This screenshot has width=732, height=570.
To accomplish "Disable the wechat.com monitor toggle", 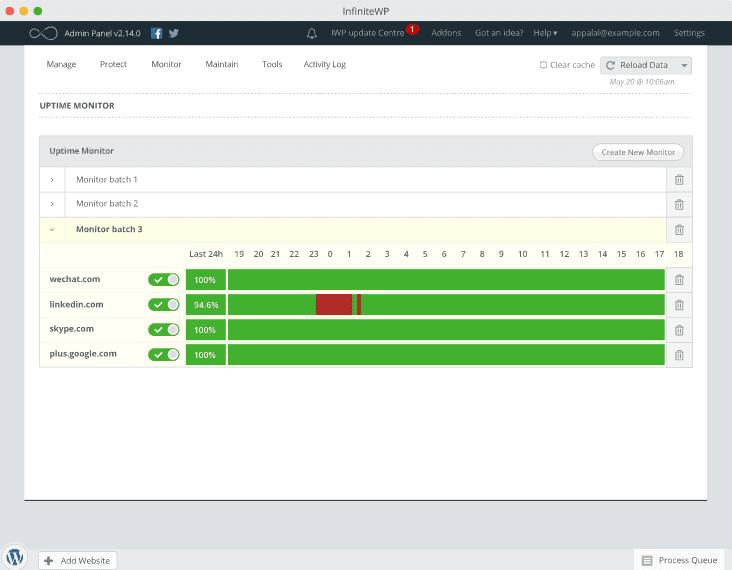I will click(164, 280).
